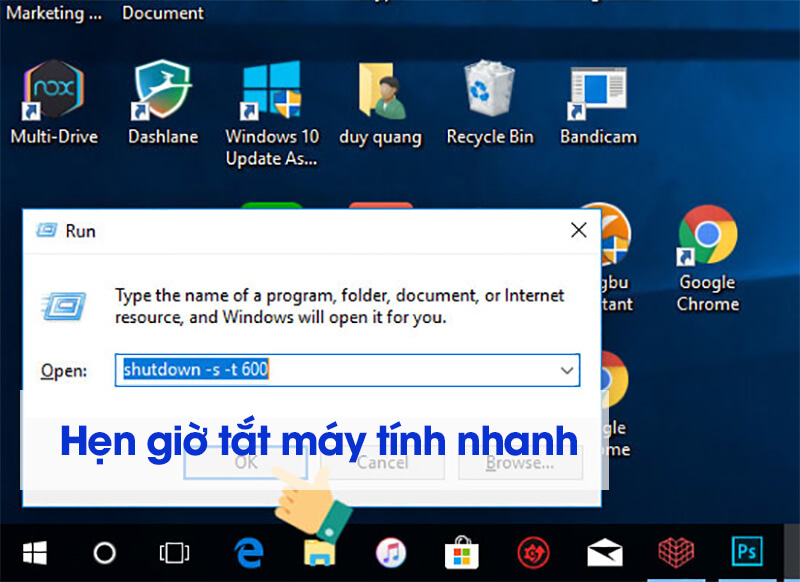The height and width of the screenshot is (582, 800).
Task: Launch Photoshop from the taskbar
Action: click(x=746, y=551)
